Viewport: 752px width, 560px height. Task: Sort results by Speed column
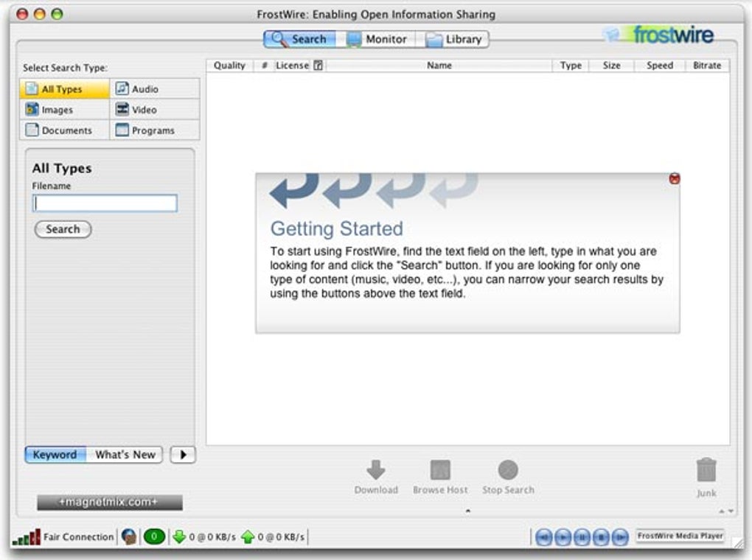[x=659, y=66]
